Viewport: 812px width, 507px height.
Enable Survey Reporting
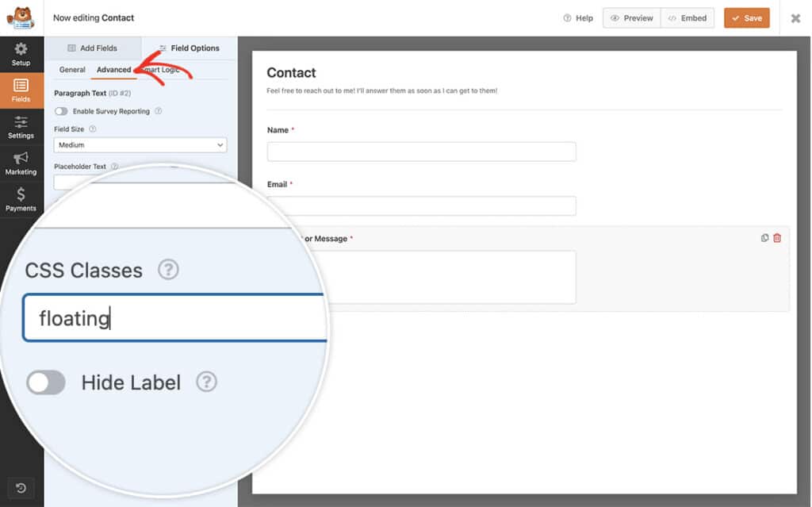pos(61,112)
